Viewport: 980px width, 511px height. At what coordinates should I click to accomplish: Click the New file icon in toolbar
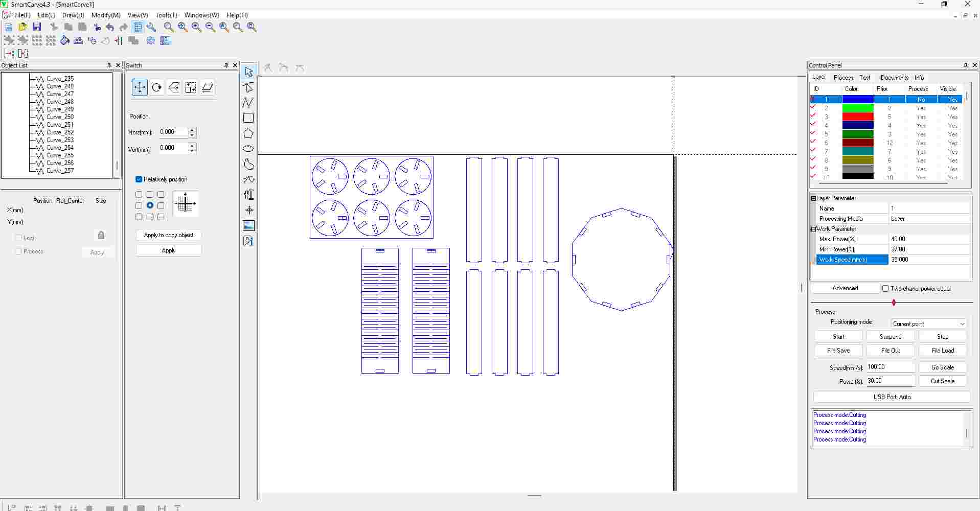(x=9, y=27)
